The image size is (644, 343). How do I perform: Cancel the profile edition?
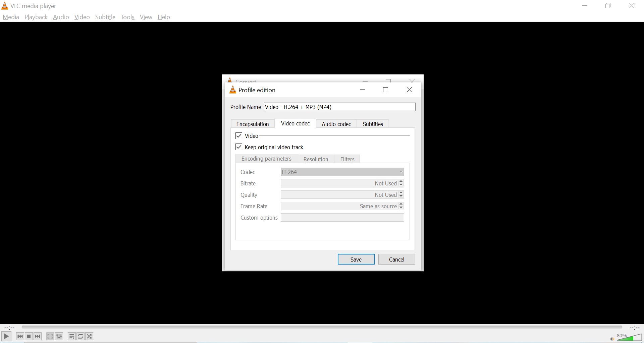[x=396, y=259]
